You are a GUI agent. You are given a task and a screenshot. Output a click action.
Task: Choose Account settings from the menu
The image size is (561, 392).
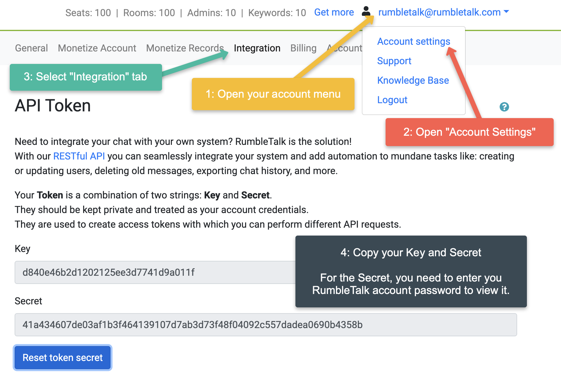click(413, 41)
